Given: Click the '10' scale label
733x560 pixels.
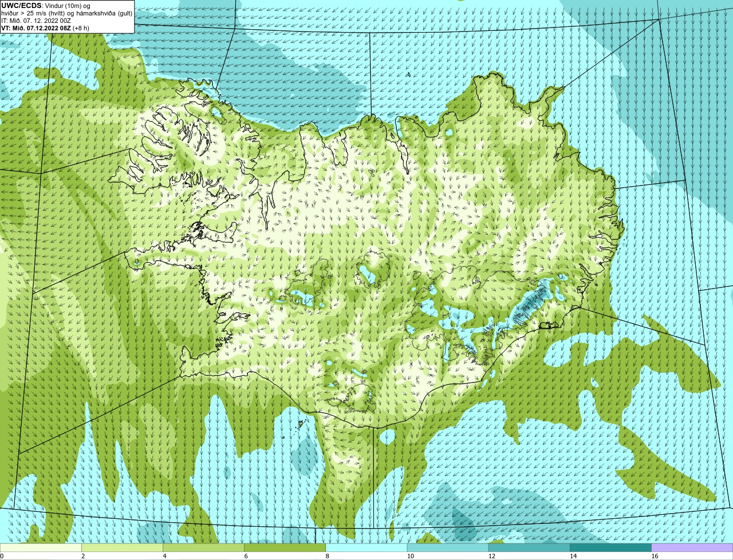Looking at the screenshot, I should click(410, 556).
